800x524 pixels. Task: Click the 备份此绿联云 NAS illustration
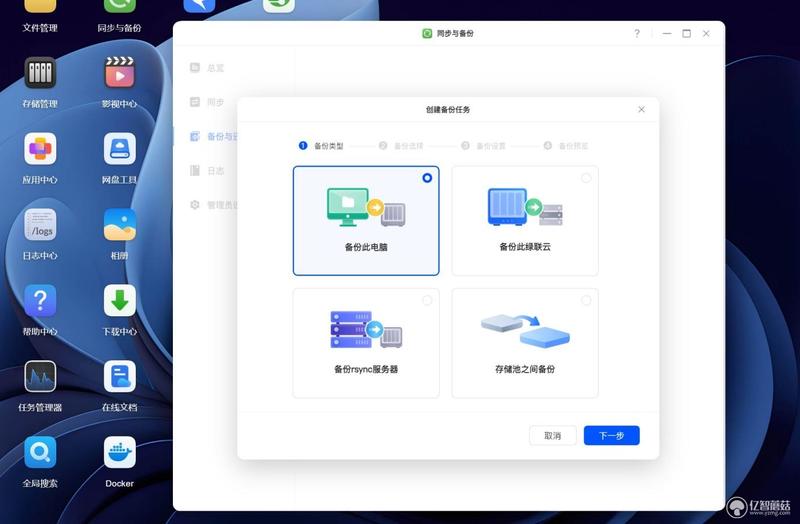(x=525, y=207)
